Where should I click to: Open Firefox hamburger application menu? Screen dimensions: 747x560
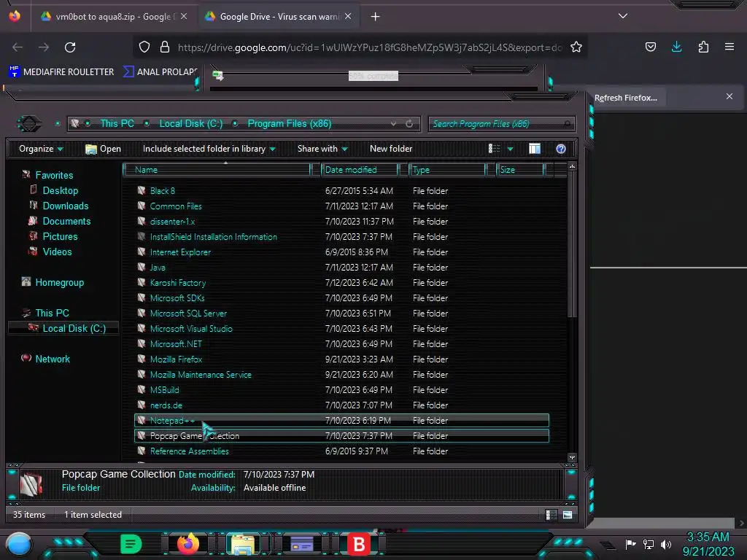729,47
